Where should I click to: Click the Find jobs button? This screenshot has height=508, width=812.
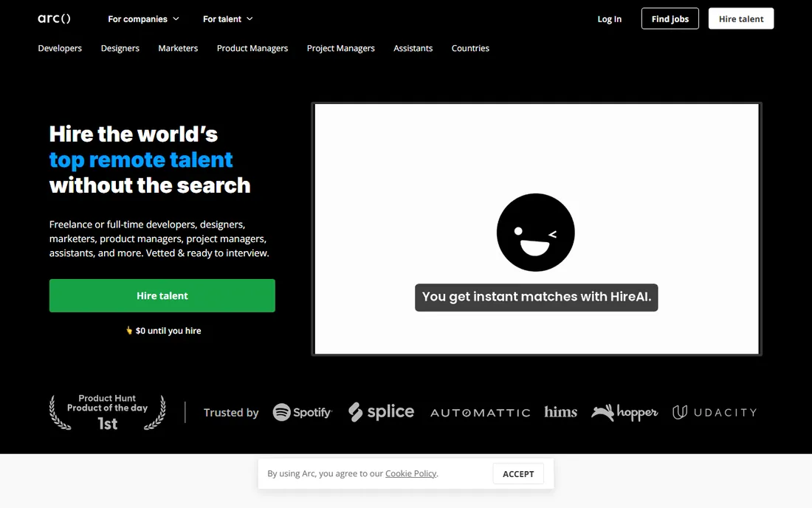tap(670, 18)
